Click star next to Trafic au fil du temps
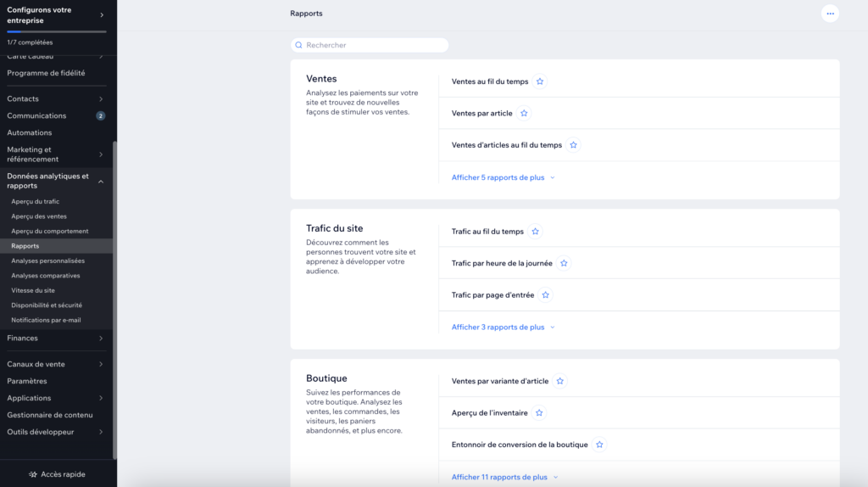This screenshot has width=868, height=487. 535,232
